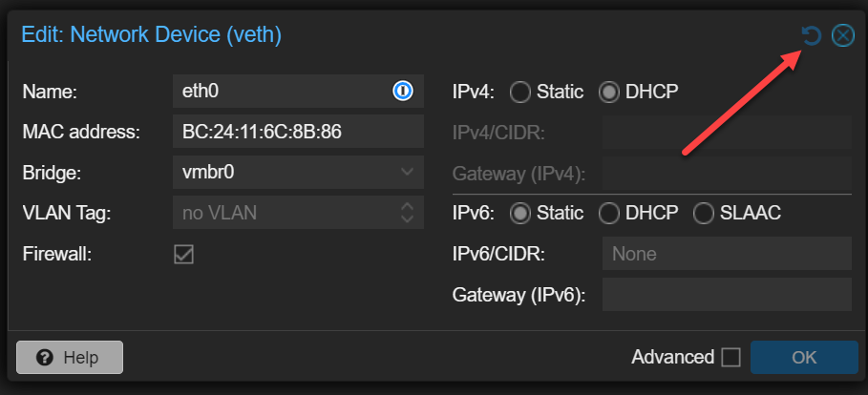The height and width of the screenshot is (395, 868).
Task: Click the Gateway (IPv4) input field
Action: point(726,173)
